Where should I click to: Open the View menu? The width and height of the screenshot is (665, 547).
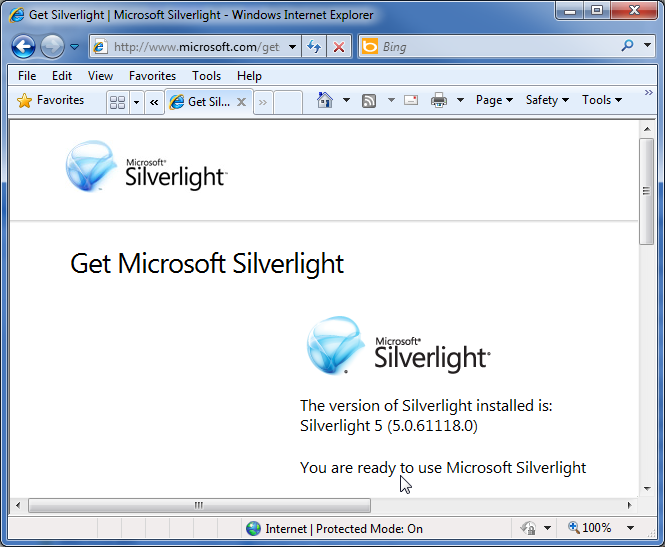point(100,76)
